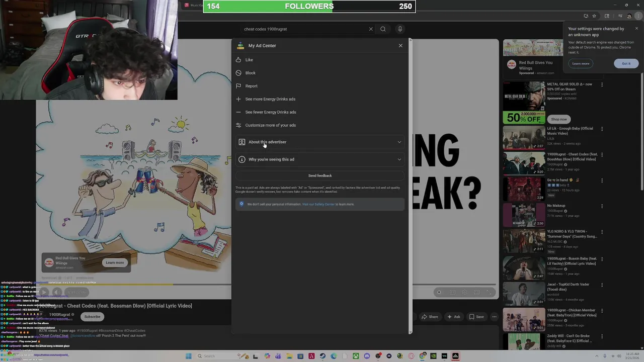
Task: Switch the player to theater mode
Action: [476, 292]
